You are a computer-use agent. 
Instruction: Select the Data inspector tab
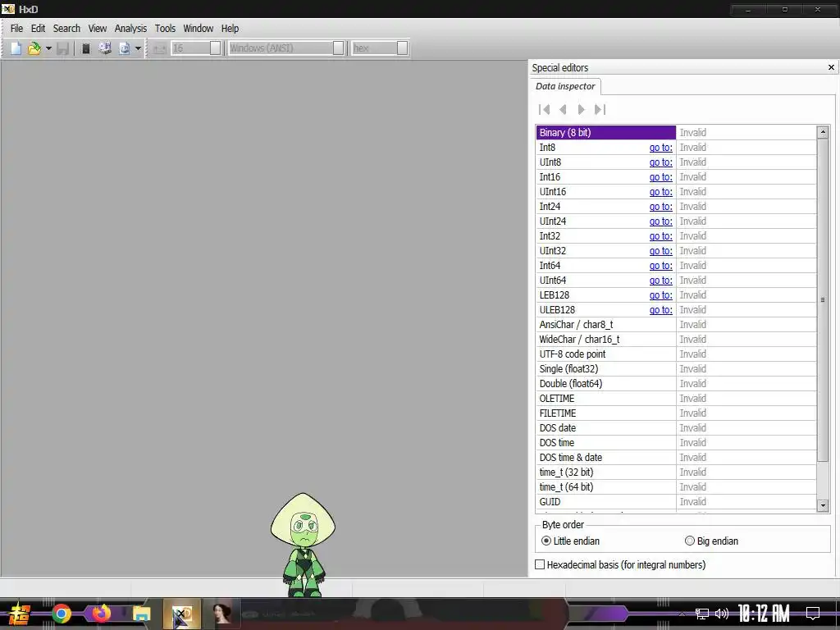pyautogui.click(x=565, y=86)
